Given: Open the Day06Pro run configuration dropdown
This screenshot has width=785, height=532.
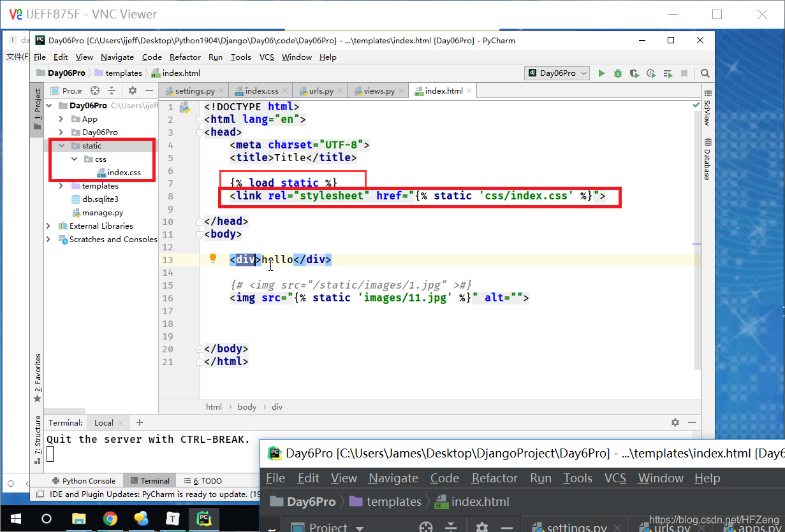Looking at the screenshot, I should [x=557, y=73].
